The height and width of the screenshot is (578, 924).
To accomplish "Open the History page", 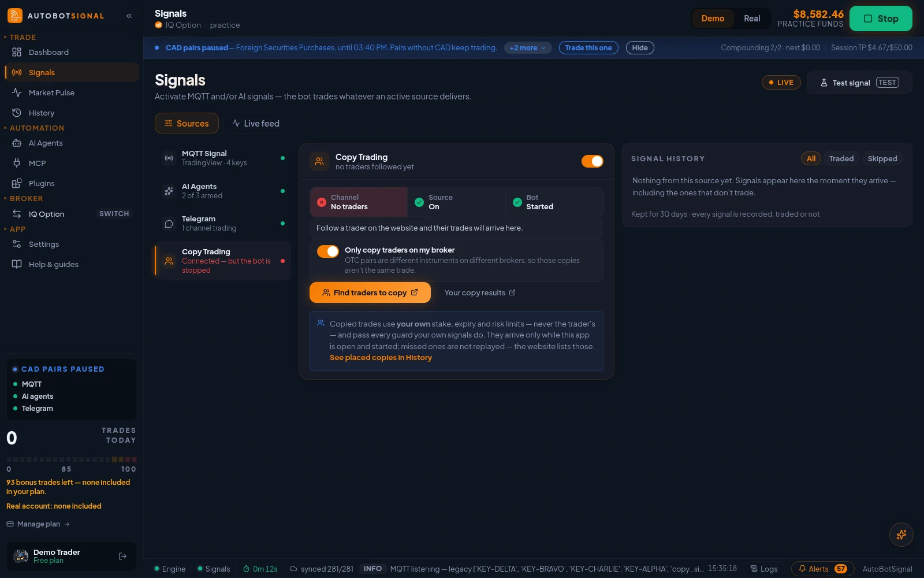I will click(x=72, y=113).
